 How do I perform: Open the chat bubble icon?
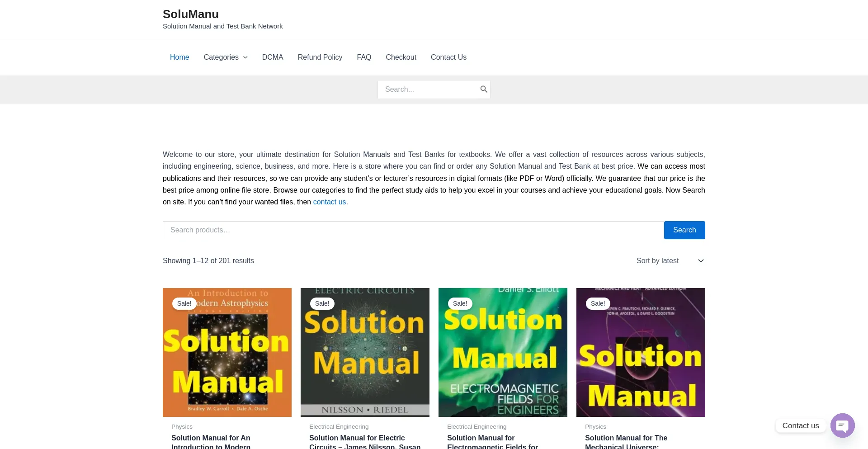pyautogui.click(x=842, y=425)
